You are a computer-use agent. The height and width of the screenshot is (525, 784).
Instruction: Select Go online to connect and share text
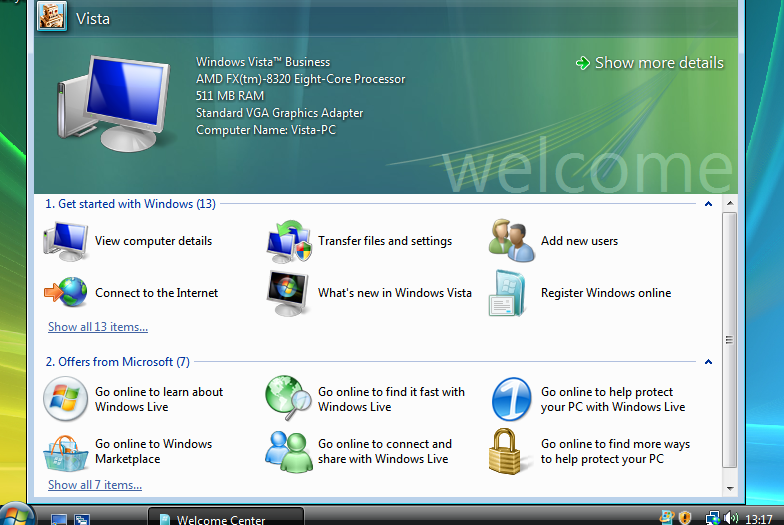tap(385, 452)
